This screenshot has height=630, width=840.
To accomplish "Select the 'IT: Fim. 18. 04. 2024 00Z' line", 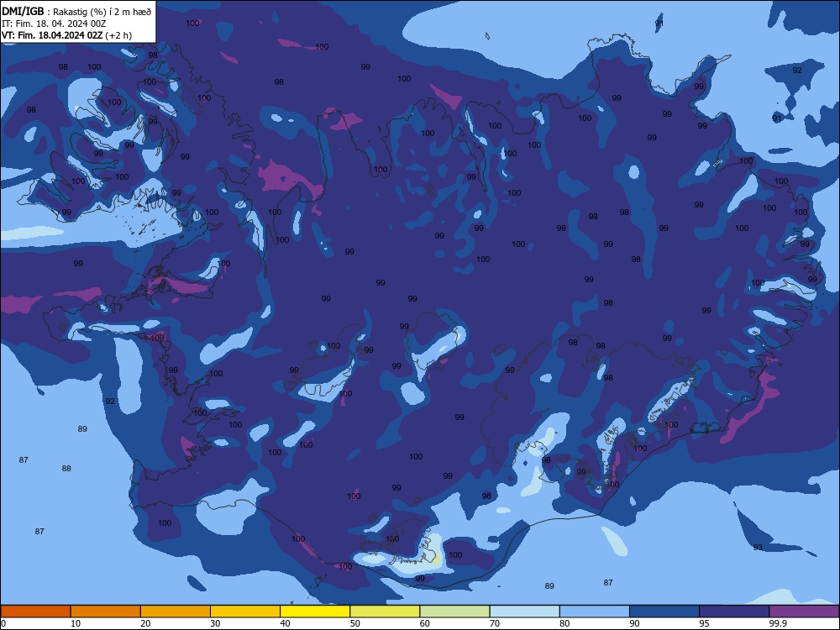I will pyautogui.click(x=54, y=24).
